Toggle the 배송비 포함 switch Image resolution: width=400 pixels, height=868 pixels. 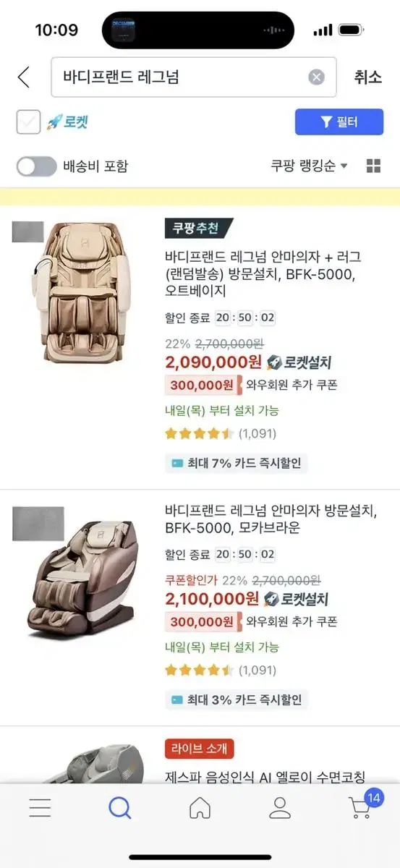36,166
